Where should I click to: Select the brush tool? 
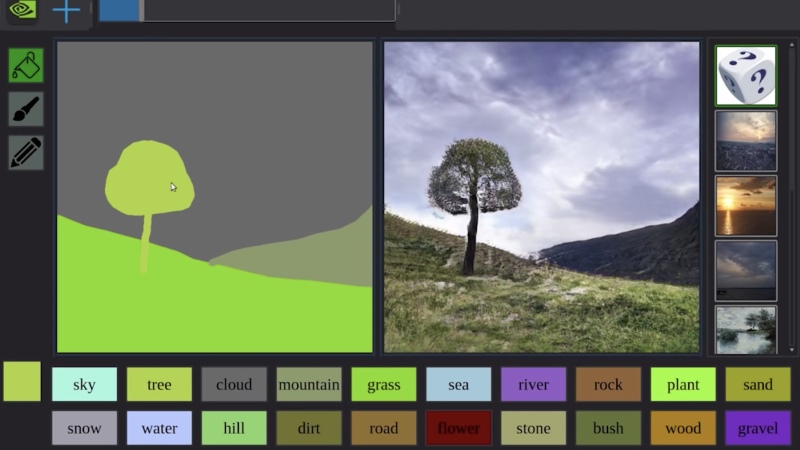coord(26,109)
